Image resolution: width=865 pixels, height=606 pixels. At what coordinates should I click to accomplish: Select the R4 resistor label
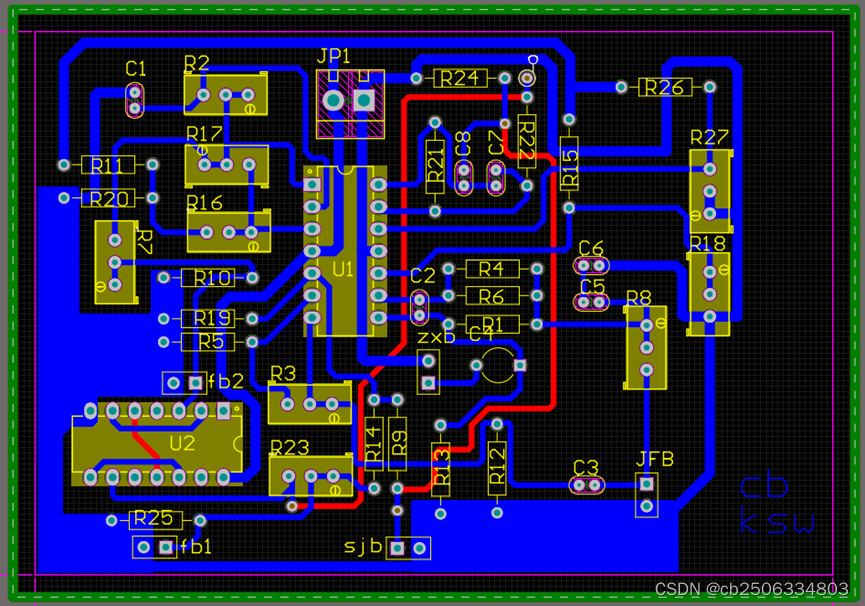[x=493, y=269]
